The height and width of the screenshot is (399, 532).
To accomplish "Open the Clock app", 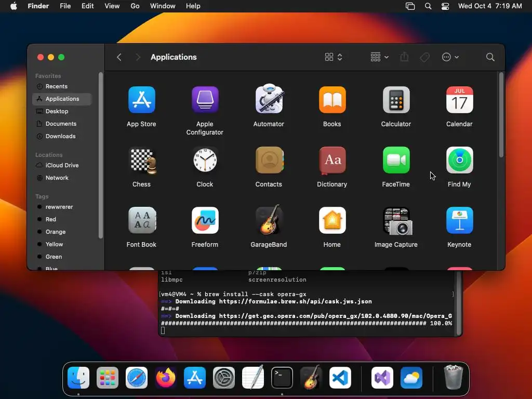I will point(205,160).
